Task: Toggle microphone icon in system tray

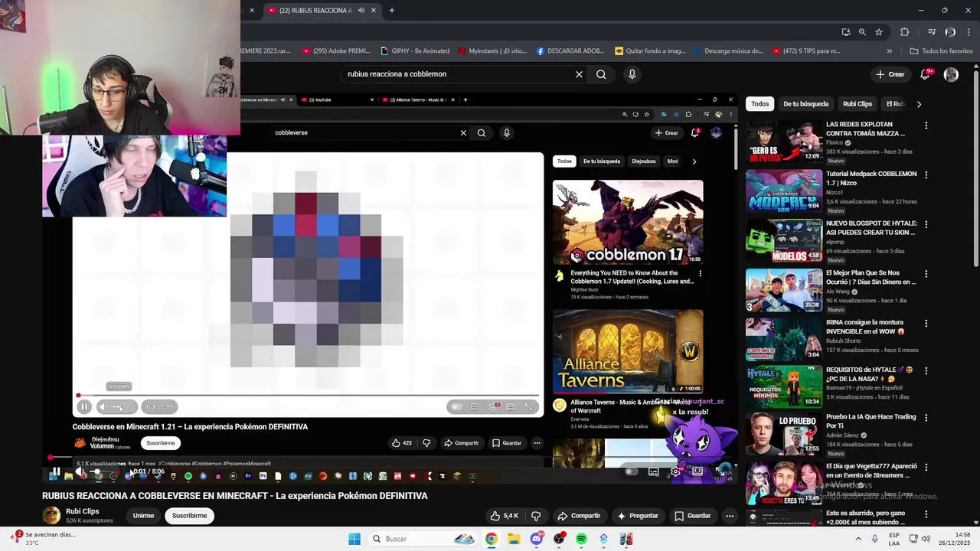Action: 874,539
